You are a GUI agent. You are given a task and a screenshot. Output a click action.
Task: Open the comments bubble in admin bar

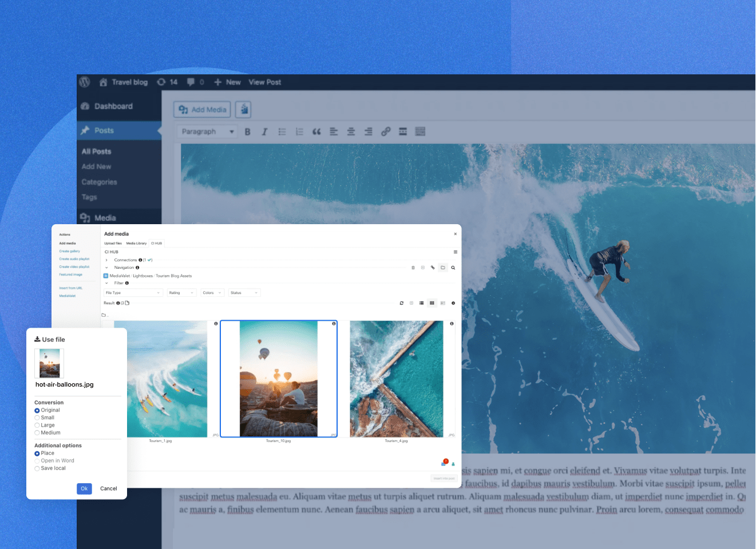coord(195,82)
